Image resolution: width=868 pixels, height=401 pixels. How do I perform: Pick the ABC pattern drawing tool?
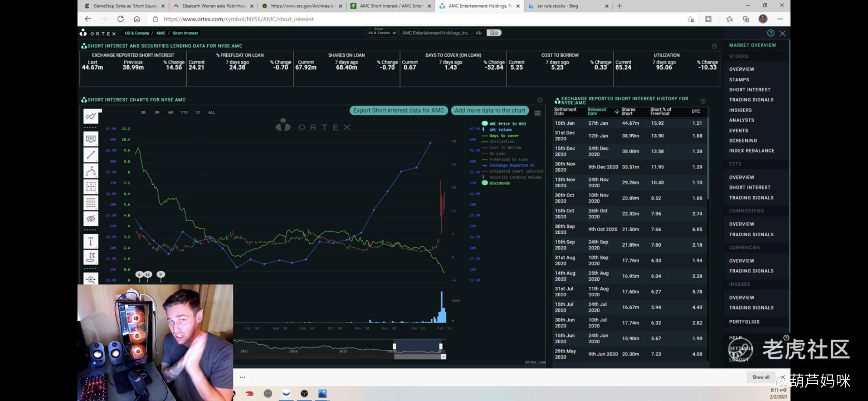91,171
